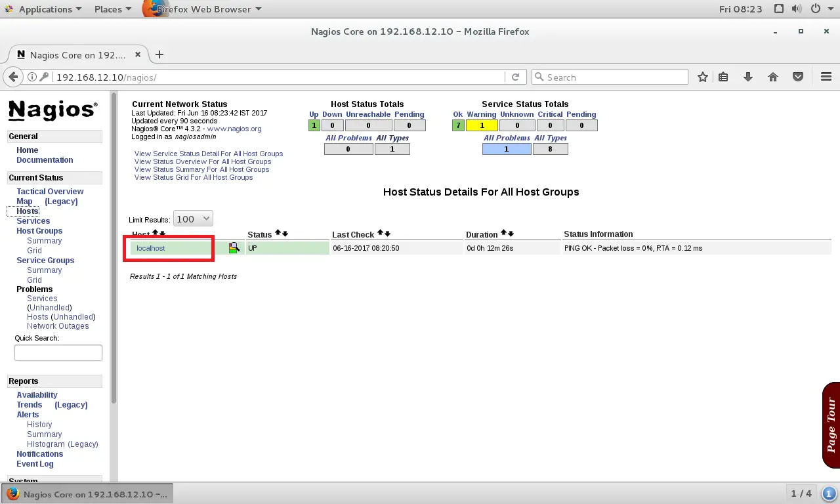
Task: Click the volume icon in the top panel
Action: click(795, 9)
